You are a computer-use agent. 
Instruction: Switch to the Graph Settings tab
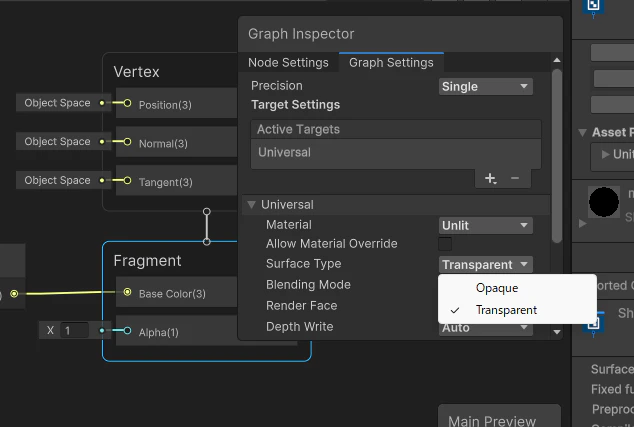(x=391, y=63)
